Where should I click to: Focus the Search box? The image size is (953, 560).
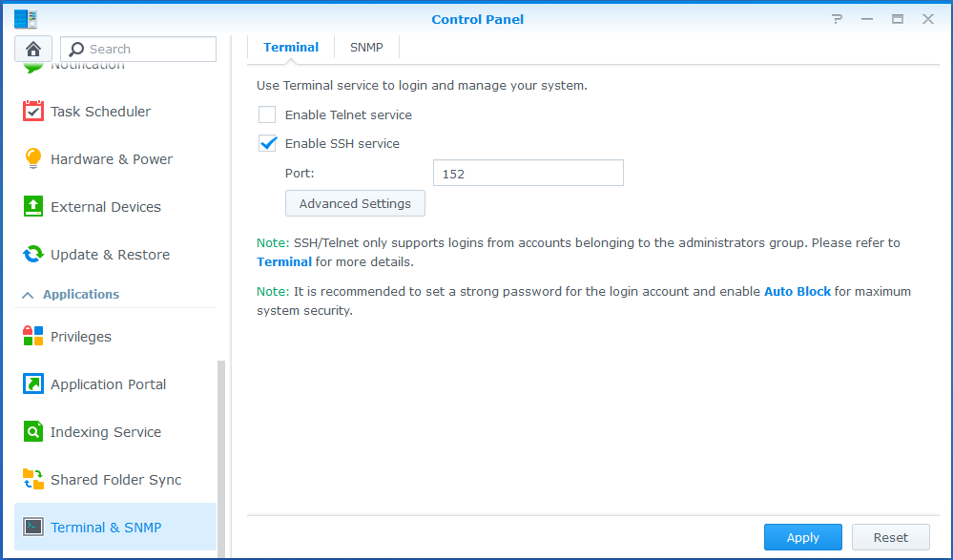point(138,49)
